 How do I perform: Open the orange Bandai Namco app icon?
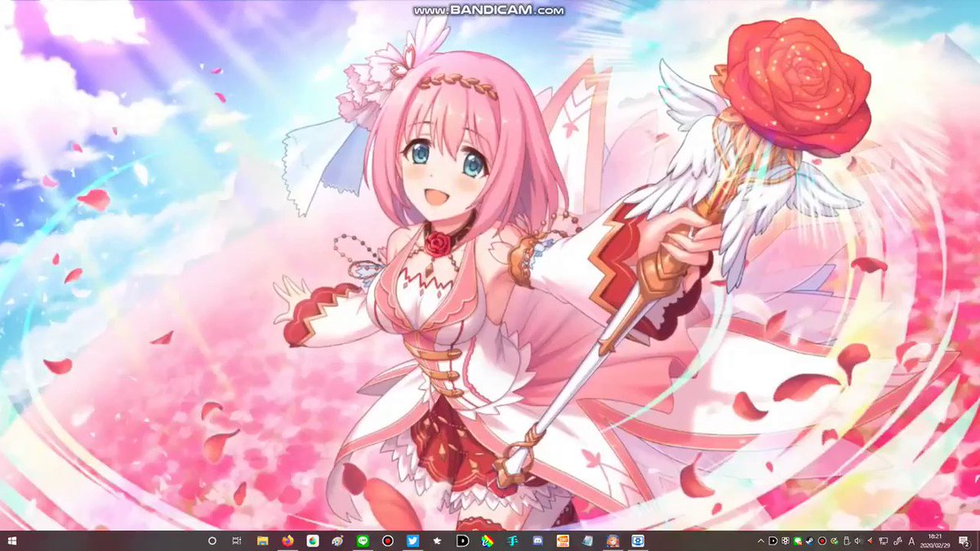[563, 540]
